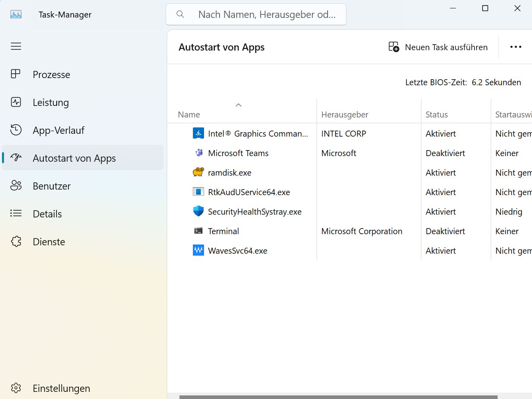This screenshot has width=532, height=399.
Task: Open the Prozesse page
Action: tap(51, 74)
